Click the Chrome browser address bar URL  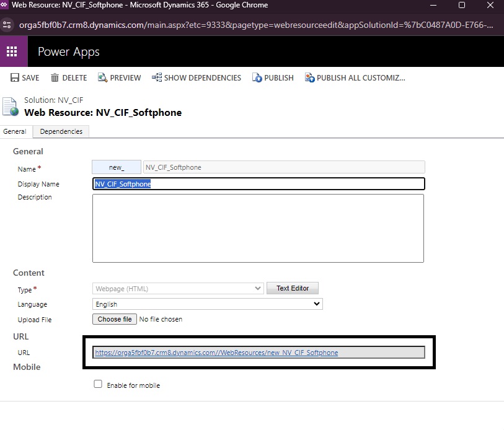pyautogui.click(x=248, y=25)
